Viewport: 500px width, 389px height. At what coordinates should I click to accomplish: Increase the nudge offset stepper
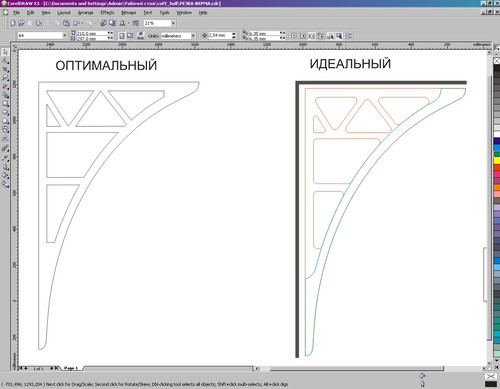click(234, 34)
